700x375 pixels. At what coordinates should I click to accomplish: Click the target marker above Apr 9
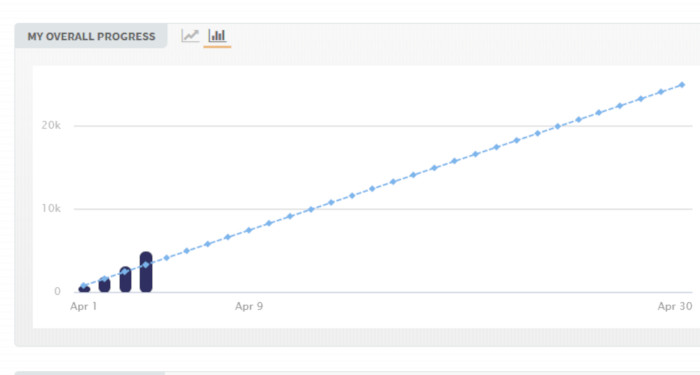tap(249, 230)
